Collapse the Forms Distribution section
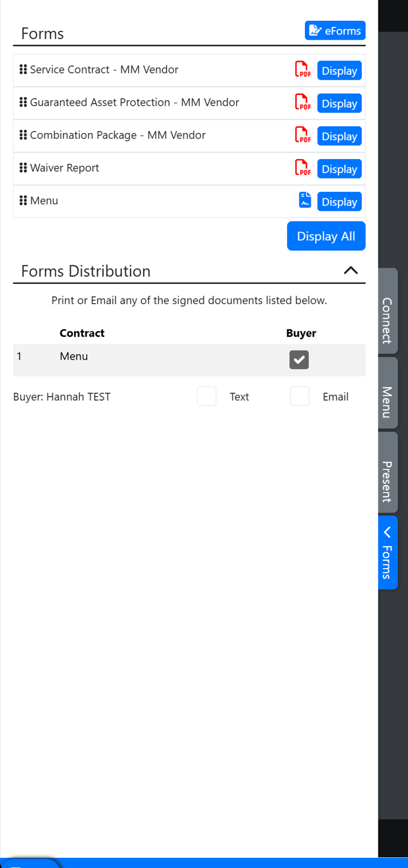This screenshot has height=868, width=408. [x=350, y=271]
